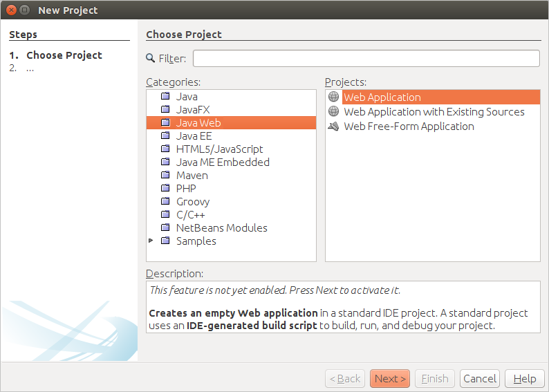Expand the Samples category tree node

[151, 241]
